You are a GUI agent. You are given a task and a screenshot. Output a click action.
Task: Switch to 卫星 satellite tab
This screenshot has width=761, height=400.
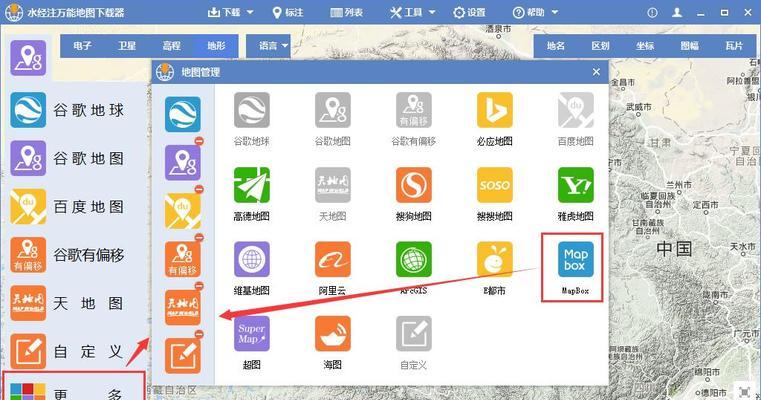pos(127,46)
